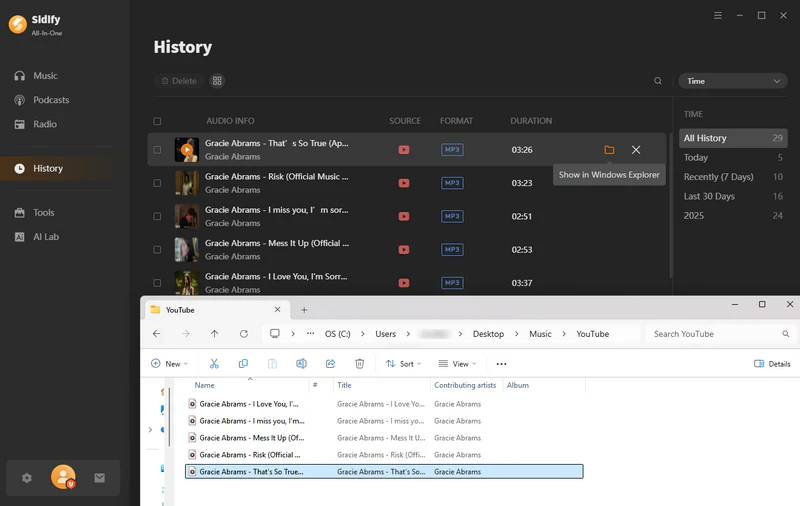Filter by All History

[733, 138]
